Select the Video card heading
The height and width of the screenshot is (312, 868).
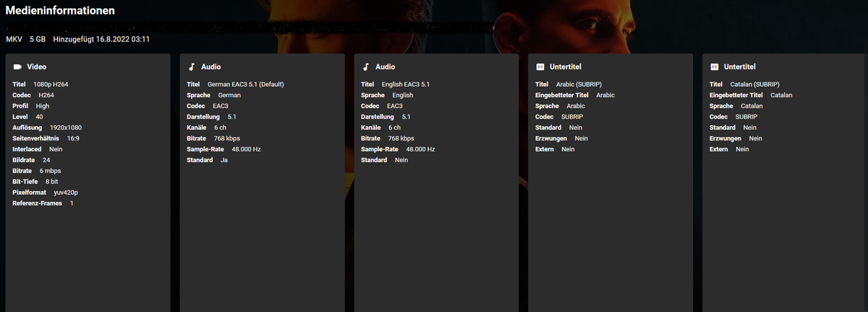(x=36, y=67)
